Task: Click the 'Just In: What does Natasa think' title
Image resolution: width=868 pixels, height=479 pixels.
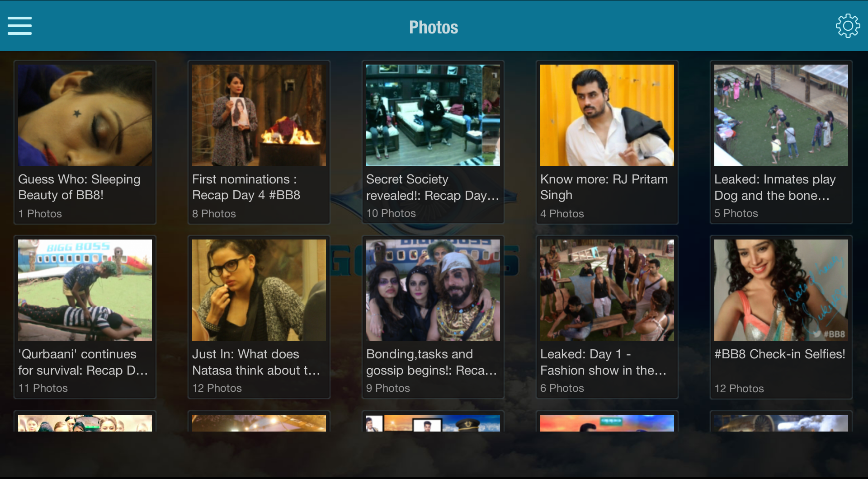Action: 256,362
